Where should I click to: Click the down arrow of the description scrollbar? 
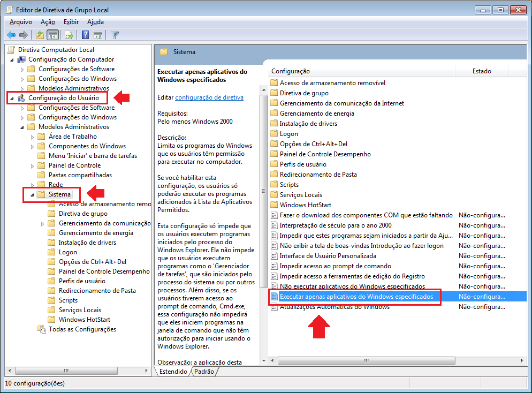(264, 360)
